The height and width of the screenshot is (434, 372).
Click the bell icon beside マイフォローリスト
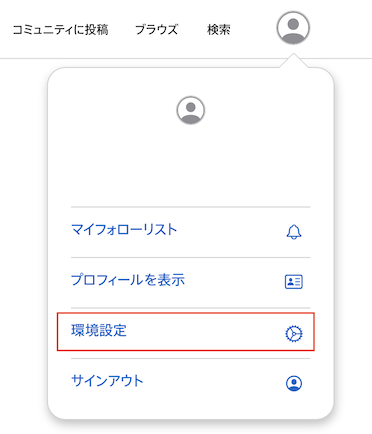pos(294,232)
